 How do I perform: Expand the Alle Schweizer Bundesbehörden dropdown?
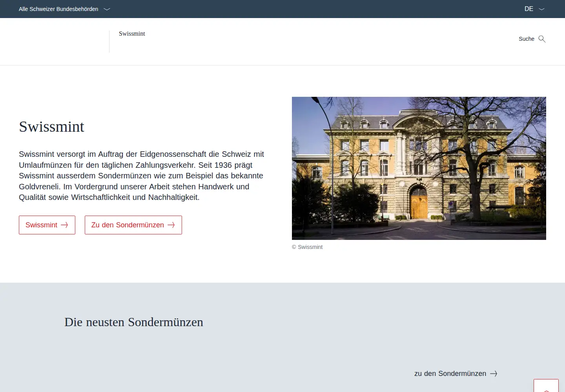(64, 9)
